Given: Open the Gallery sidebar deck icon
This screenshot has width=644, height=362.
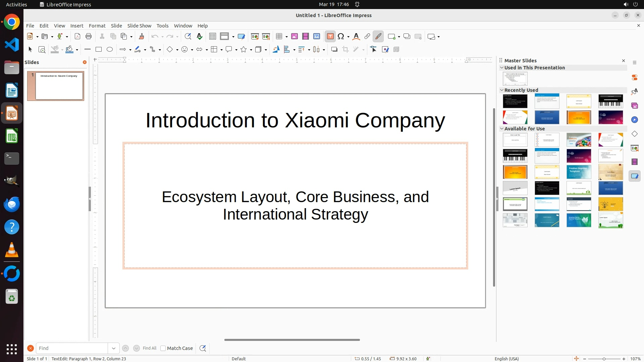Looking at the screenshot, I should [635, 106].
